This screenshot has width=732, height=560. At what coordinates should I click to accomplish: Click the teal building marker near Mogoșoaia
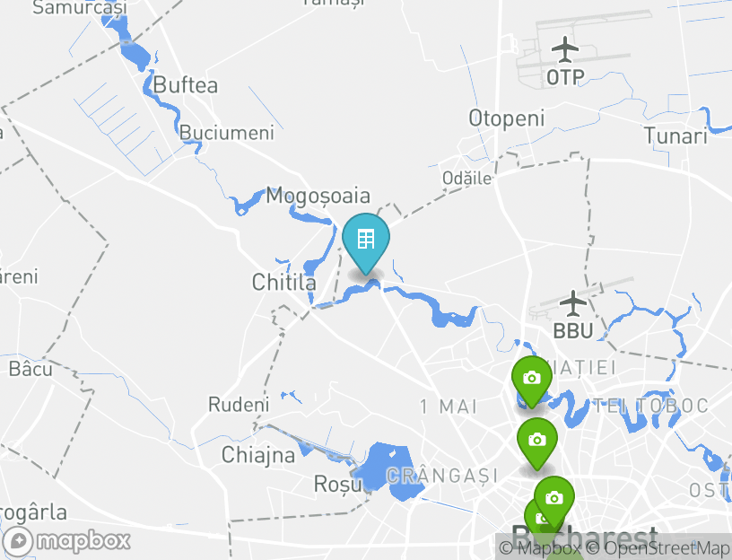coord(365,243)
